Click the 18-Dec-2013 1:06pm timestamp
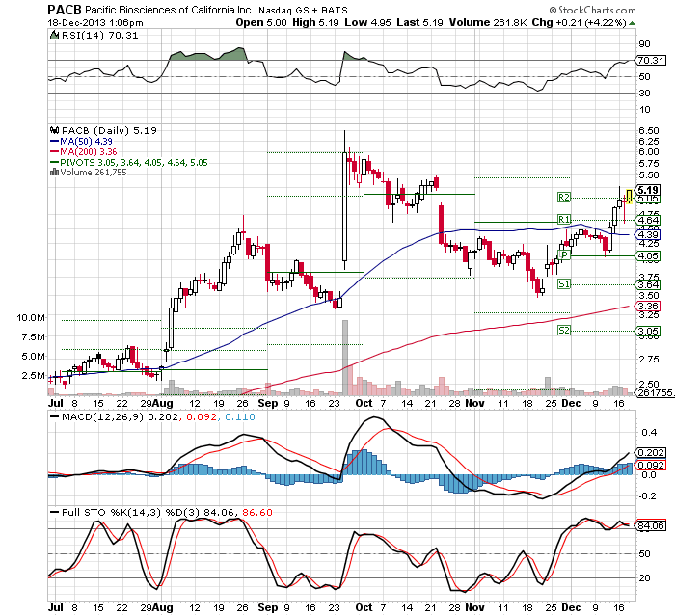Image resolution: width=675 pixels, height=616 pixels. pos(95,23)
